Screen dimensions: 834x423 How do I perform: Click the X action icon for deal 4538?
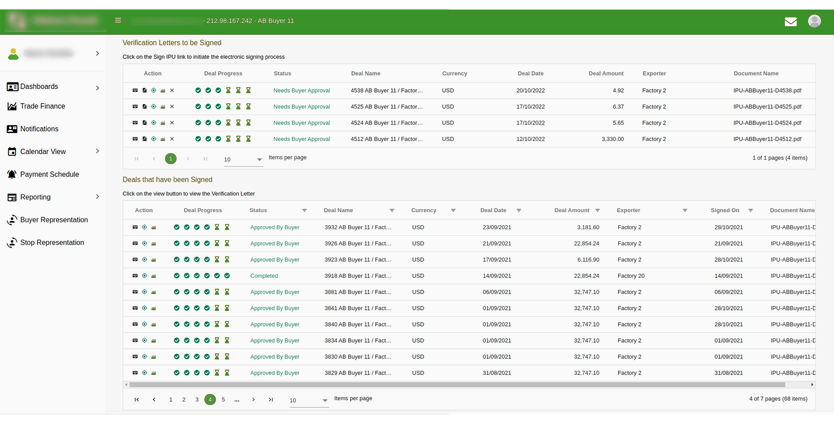(171, 90)
